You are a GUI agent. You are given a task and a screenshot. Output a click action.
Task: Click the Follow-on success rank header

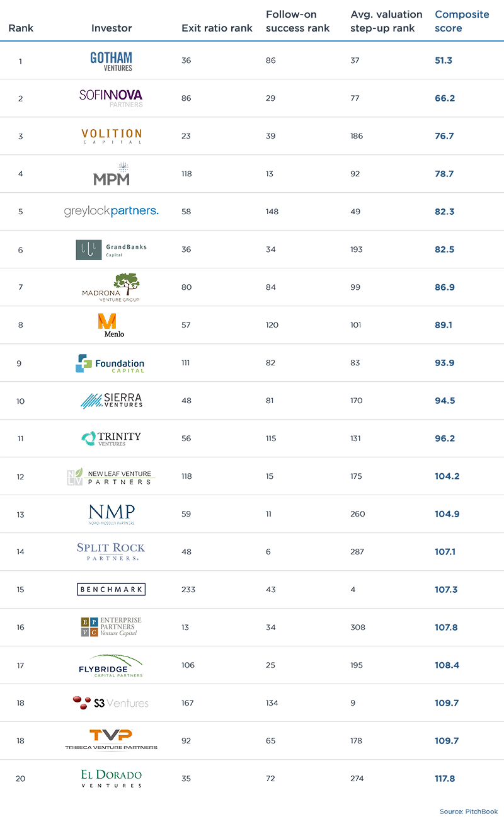point(298,21)
